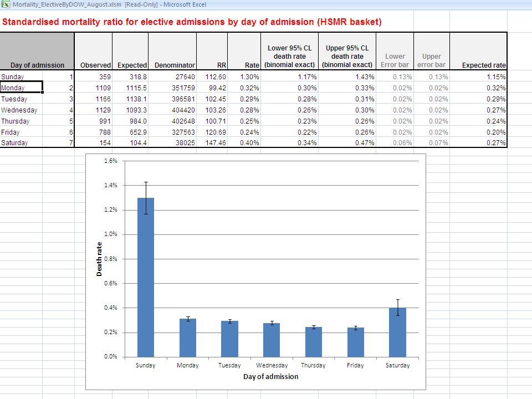
Task: Click the 'Wednesday' category label under chart
Action: [x=272, y=365]
